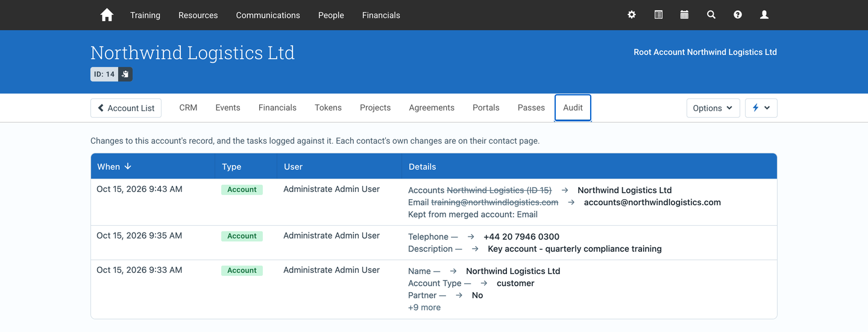The image size is (868, 332).
Task: Click Name value Northwind Logistics Ltd in 9:33 row
Action: click(513, 271)
